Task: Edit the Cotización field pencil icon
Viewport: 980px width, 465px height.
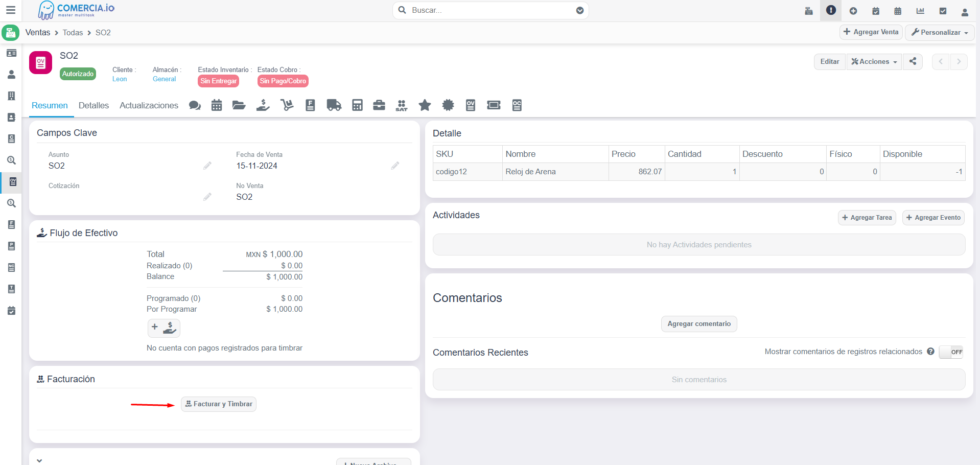Action: [x=207, y=197]
